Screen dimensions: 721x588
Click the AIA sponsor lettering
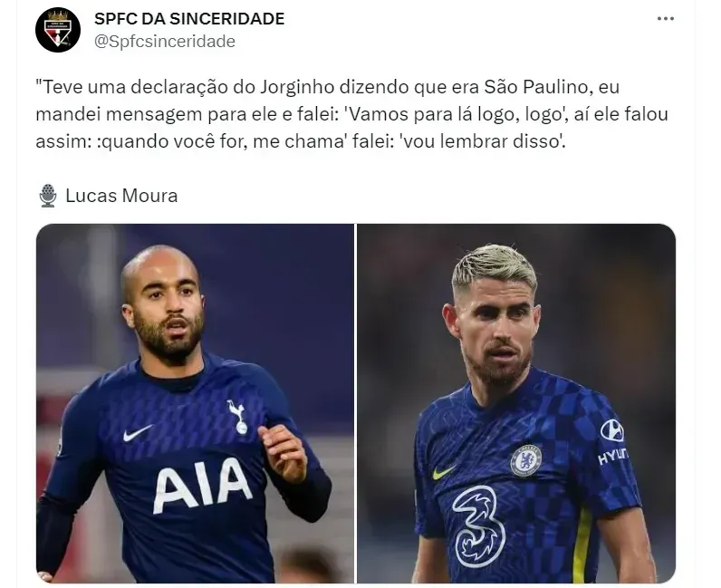202,486
